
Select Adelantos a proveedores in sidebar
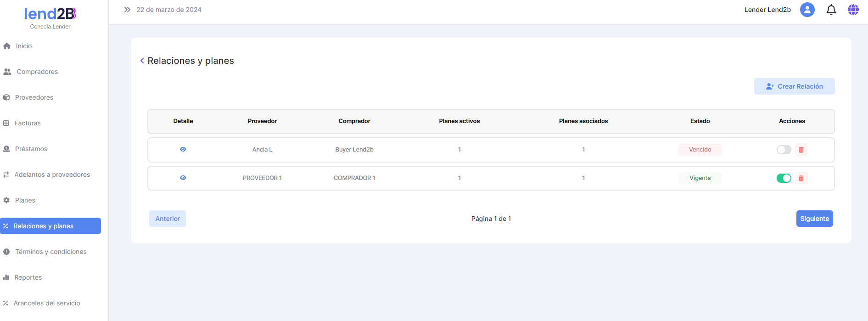(52, 175)
